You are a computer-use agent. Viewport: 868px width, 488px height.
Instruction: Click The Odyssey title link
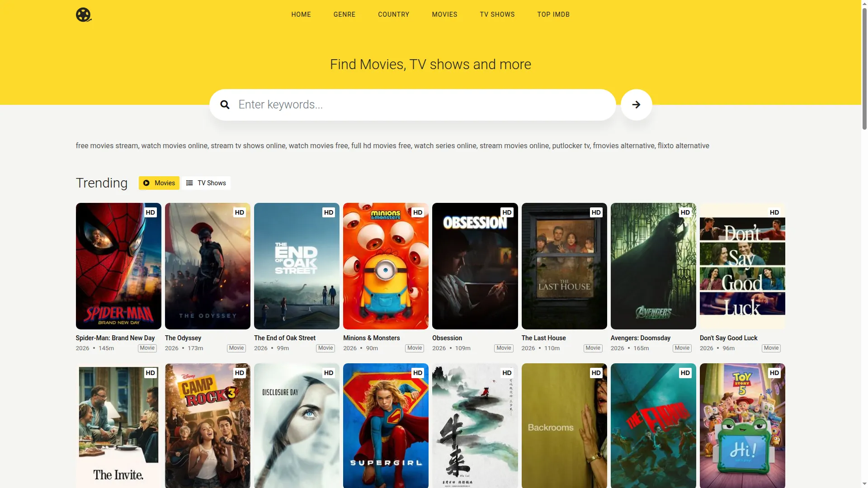pyautogui.click(x=183, y=338)
